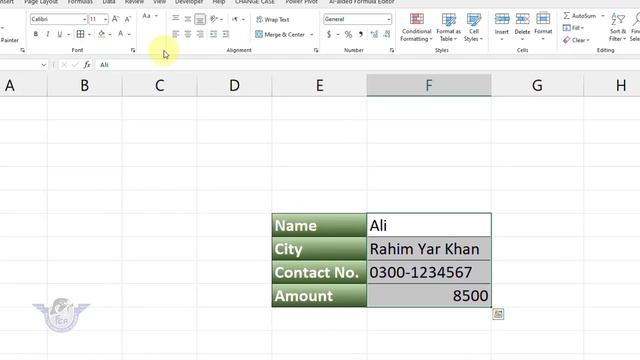Click the Font Color letter A

click(120, 34)
